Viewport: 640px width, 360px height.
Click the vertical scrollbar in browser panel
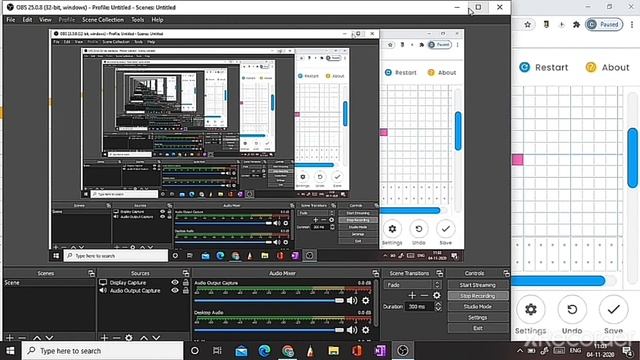[x=633, y=158]
